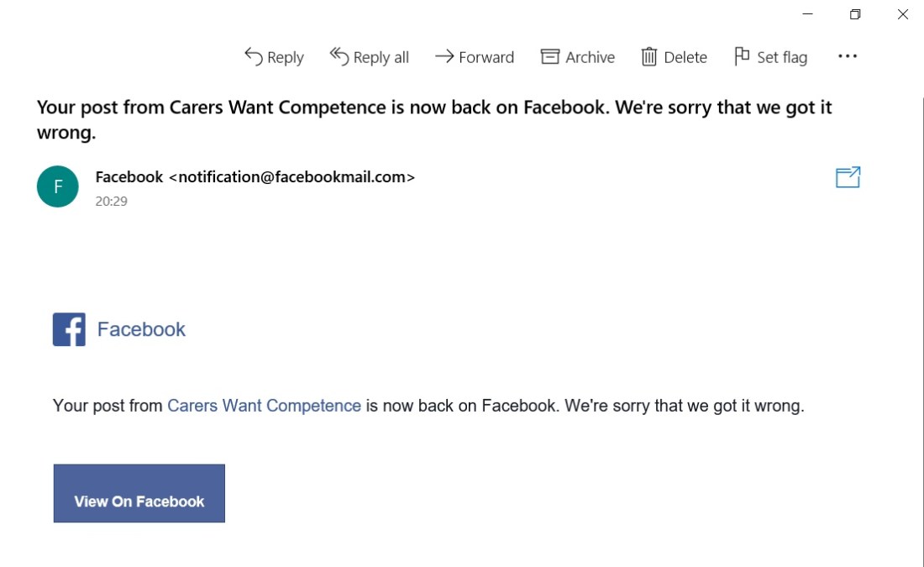Open the more actions ellipsis menu
The height and width of the screenshot is (567, 924).
(x=848, y=56)
